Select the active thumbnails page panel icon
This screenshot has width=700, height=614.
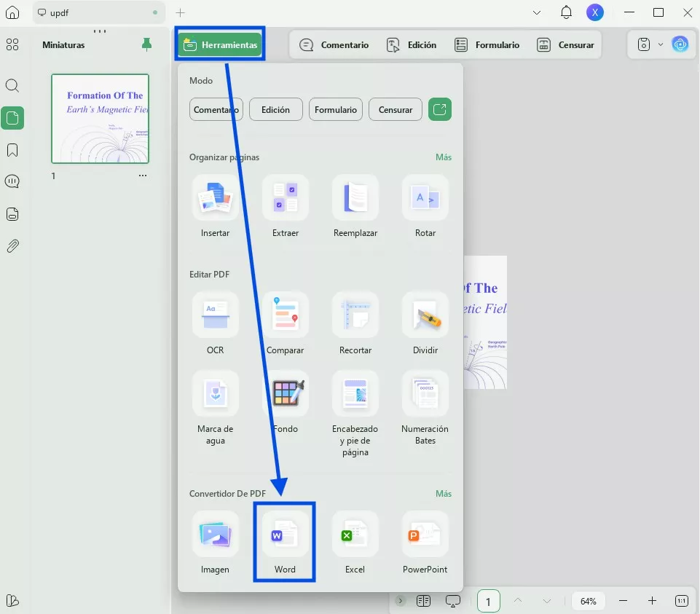(x=12, y=118)
